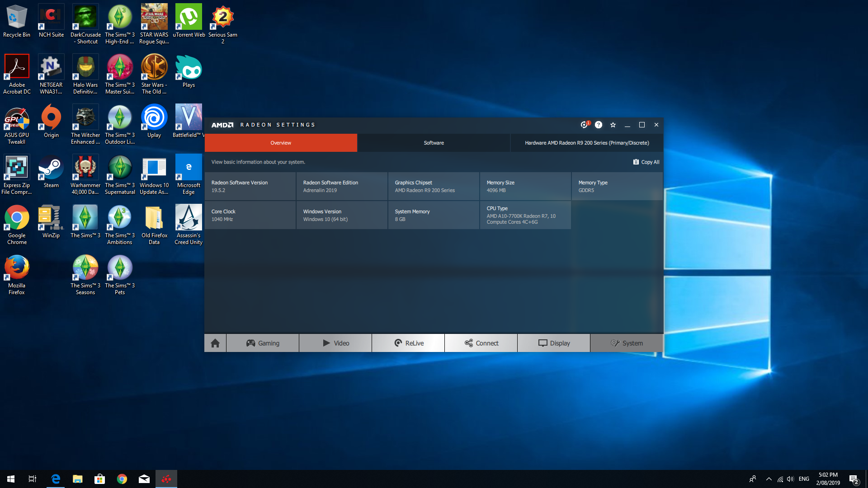Click the help question mark icon
This screenshot has height=488, width=868.
tap(599, 125)
